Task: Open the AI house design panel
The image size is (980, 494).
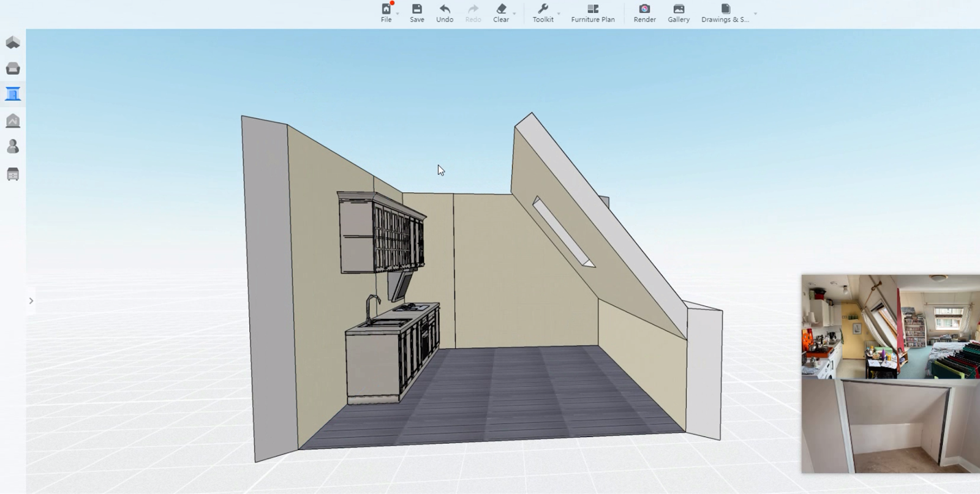Action: point(13,121)
